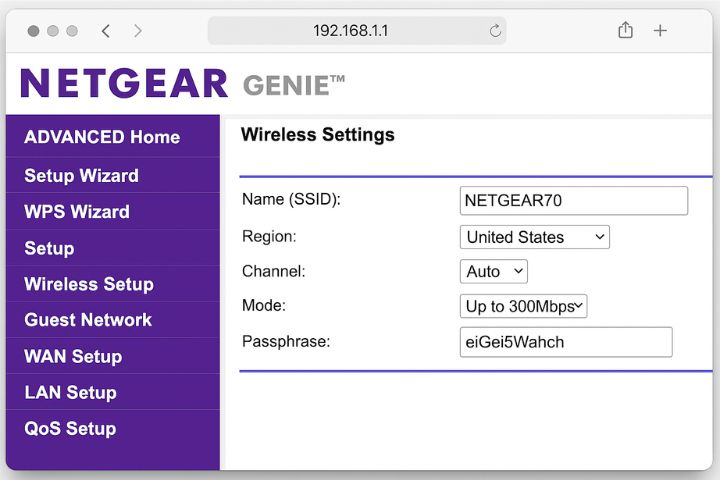Open ADVANCED Home in the sidebar
720x480 pixels.
tap(113, 136)
